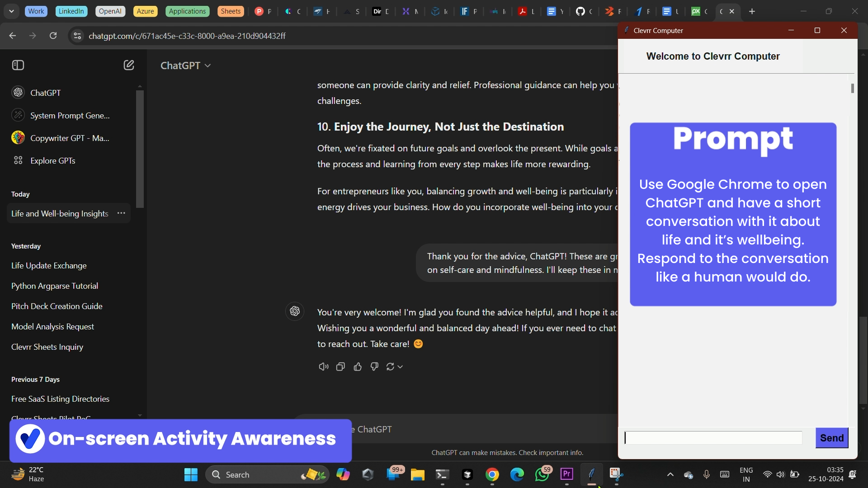Give thumbs up to the response
This screenshot has height=488, width=868.
(358, 367)
